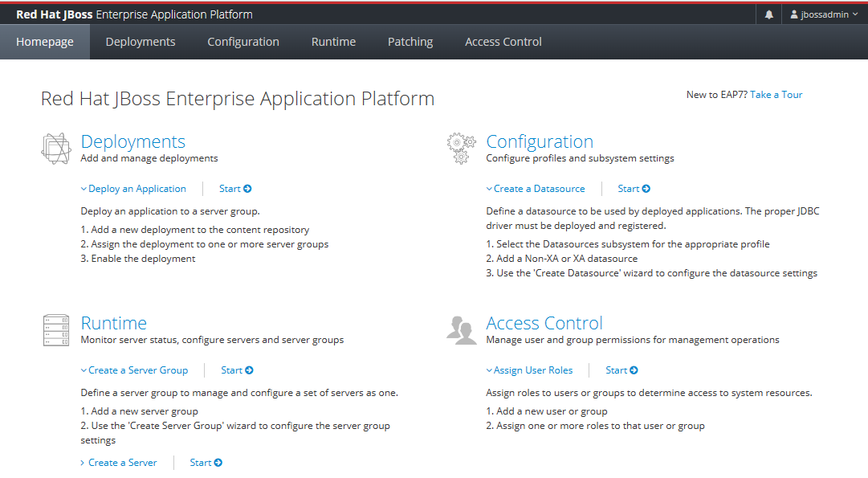Open the Homepage tab
This screenshot has width=868, height=478.
pos(45,42)
